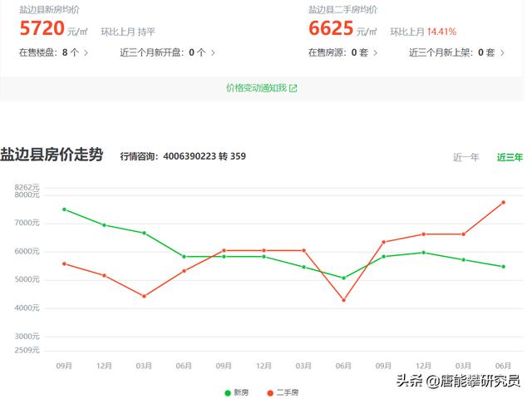
Task: Open 近三个月新上架 link
Action: coord(456,52)
